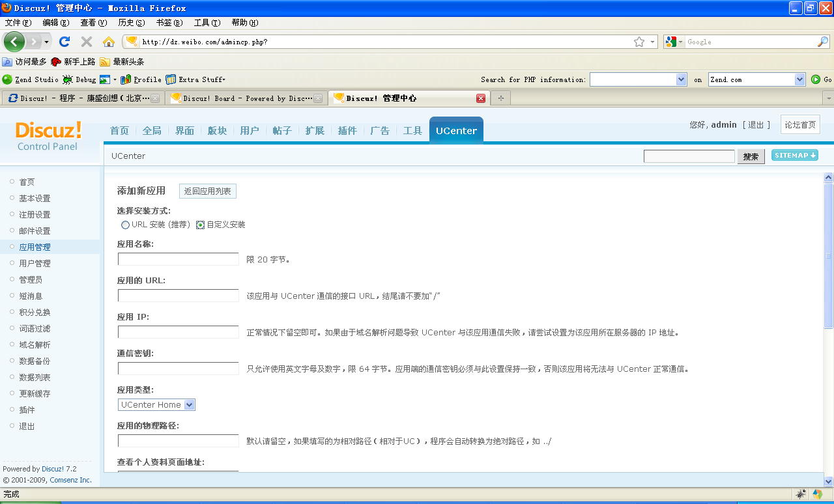Screen dimensions: 834x504
Task: Close the Discuz! 程序 tab
Action: point(155,98)
